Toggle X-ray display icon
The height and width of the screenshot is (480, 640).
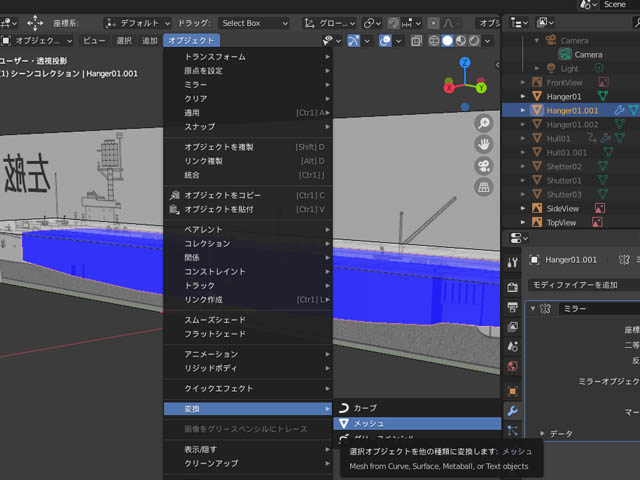pos(416,40)
